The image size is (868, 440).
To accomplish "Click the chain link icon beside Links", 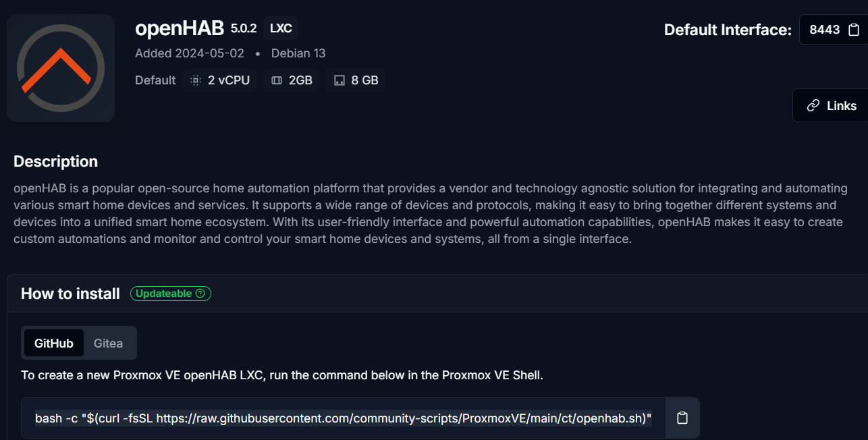I will [x=813, y=106].
